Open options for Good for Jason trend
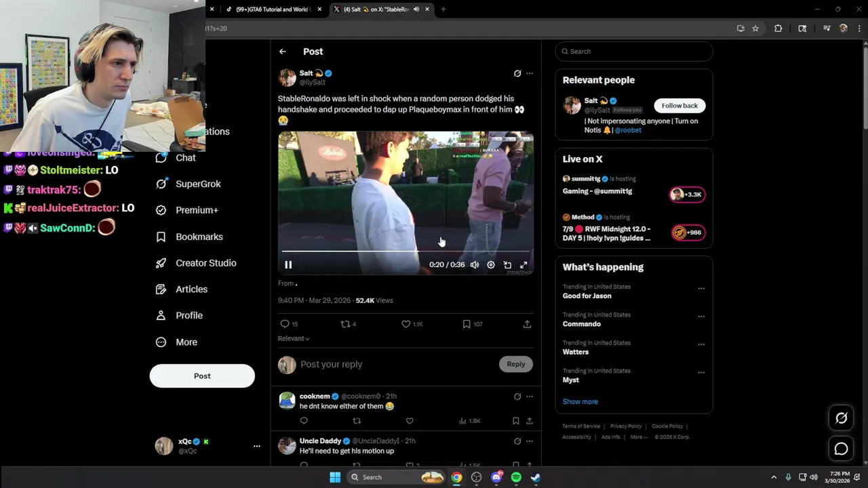Screen dimensions: 868x488 coord(701,288)
